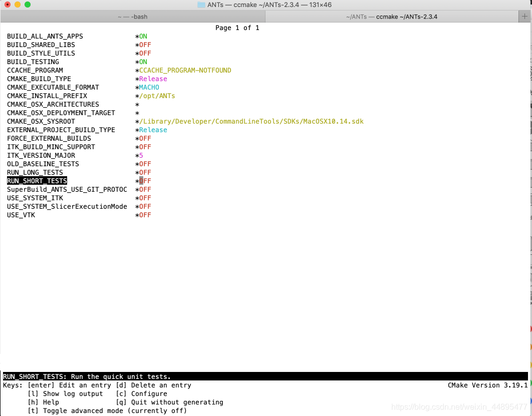Click the [t] Toggle advanced mode hint
Viewport: 532px width, 416px height.
click(x=107, y=410)
